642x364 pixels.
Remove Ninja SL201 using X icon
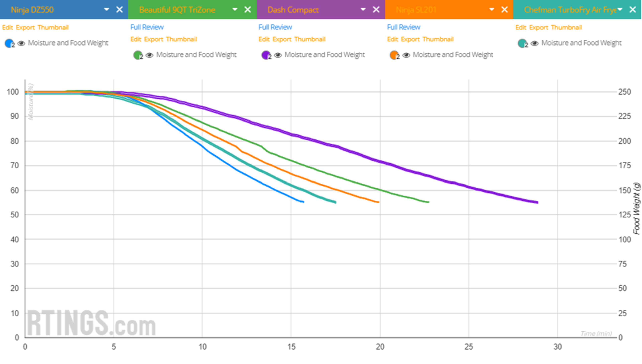504,10
